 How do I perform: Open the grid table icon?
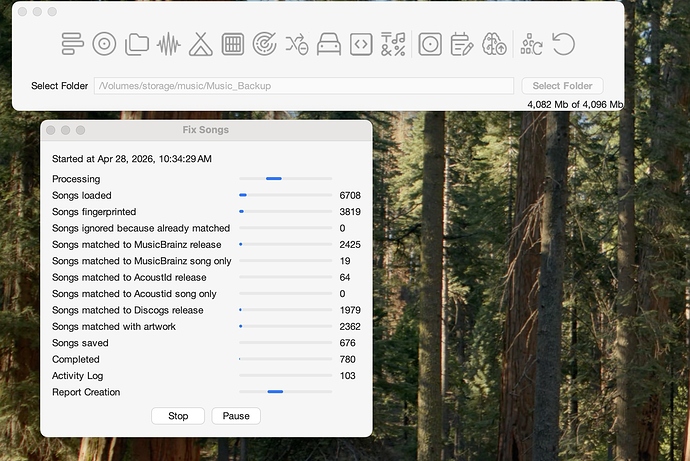(x=233, y=44)
